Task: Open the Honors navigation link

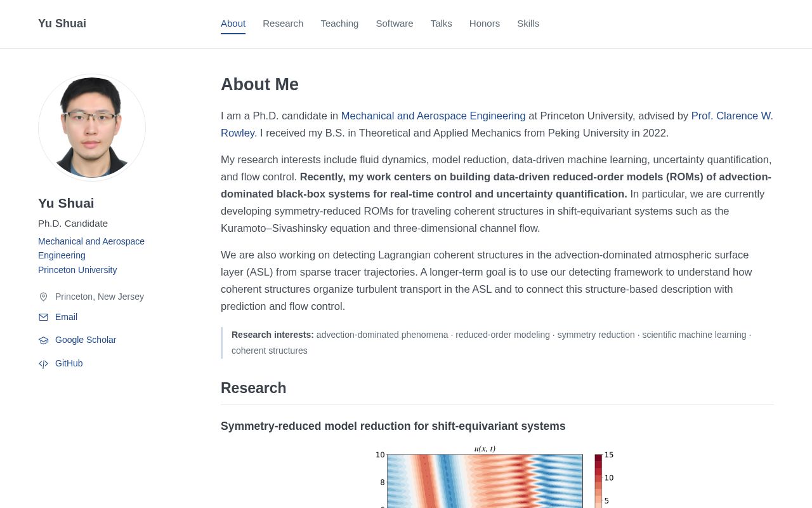Action: 485,23
